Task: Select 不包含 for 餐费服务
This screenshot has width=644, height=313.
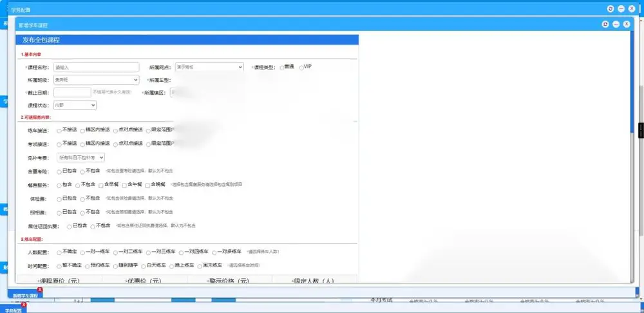Action: (x=78, y=185)
